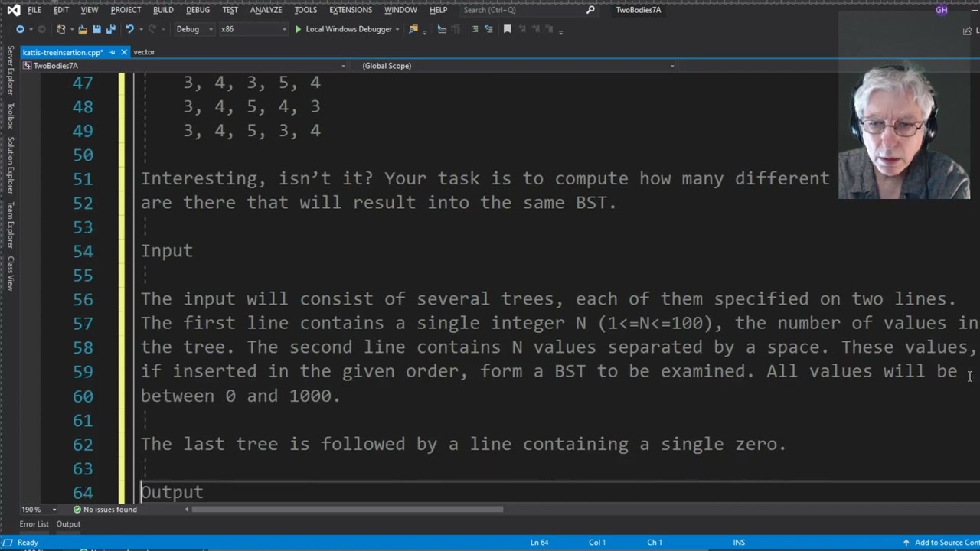This screenshot has height=551, width=980.
Task: Click the word Input on line 54
Action: tap(167, 251)
